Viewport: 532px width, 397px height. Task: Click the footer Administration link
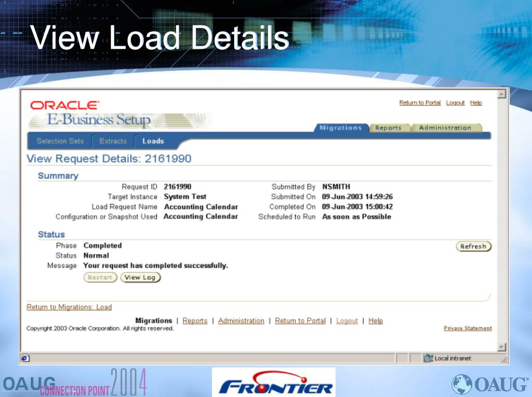[x=241, y=321]
